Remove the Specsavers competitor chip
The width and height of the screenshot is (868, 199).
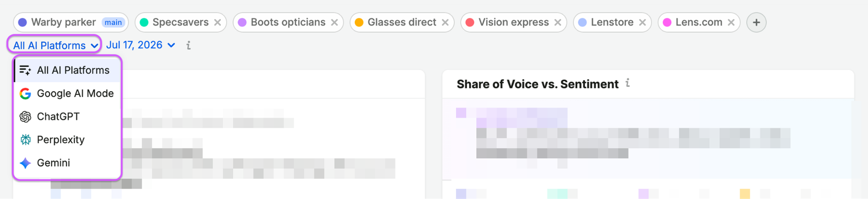(x=218, y=22)
